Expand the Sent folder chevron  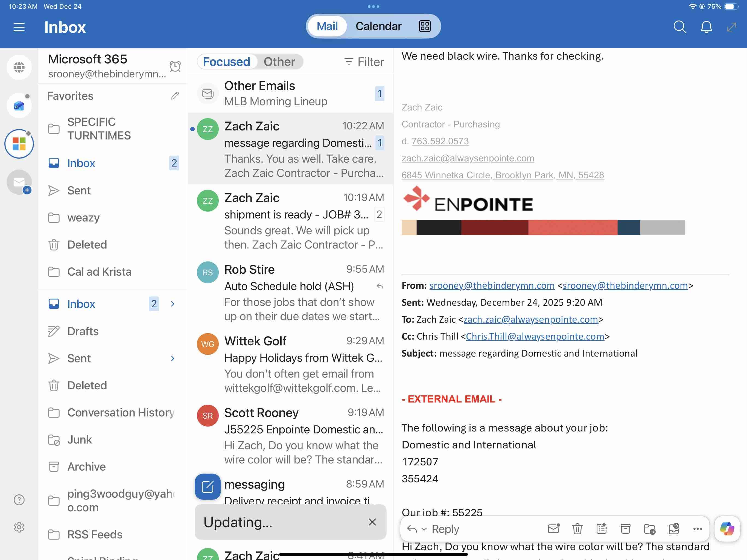[x=173, y=358]
